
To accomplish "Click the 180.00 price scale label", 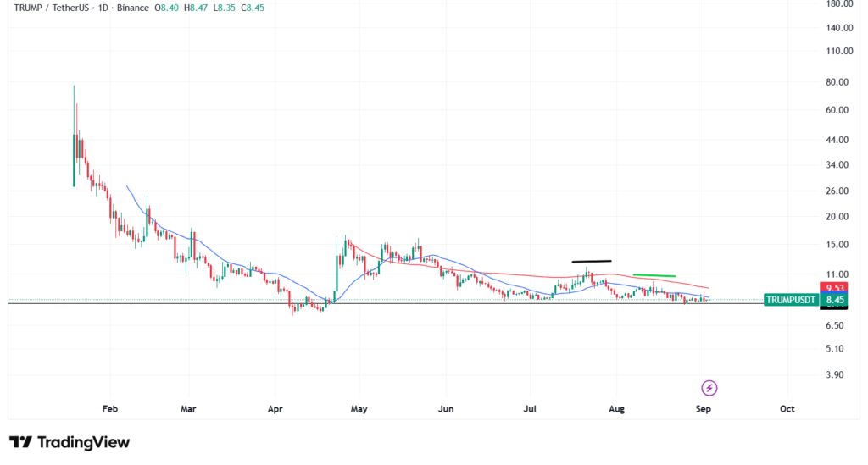I will tap(840, 4).
